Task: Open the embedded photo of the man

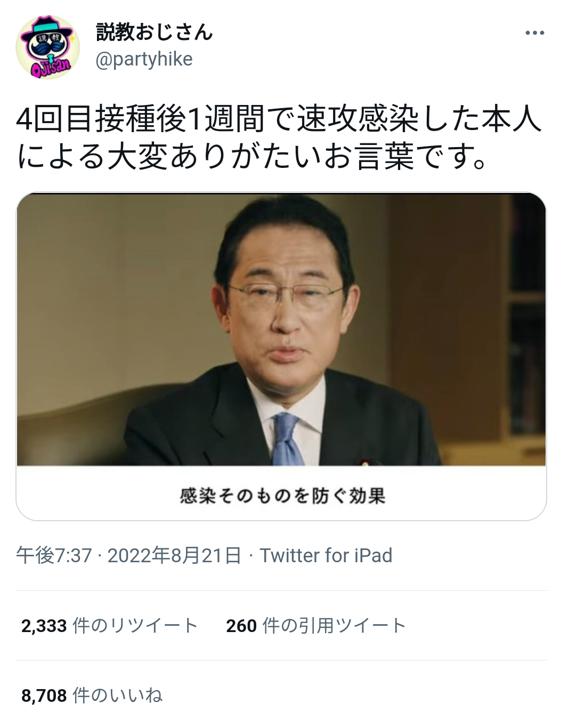Action: 281,329
